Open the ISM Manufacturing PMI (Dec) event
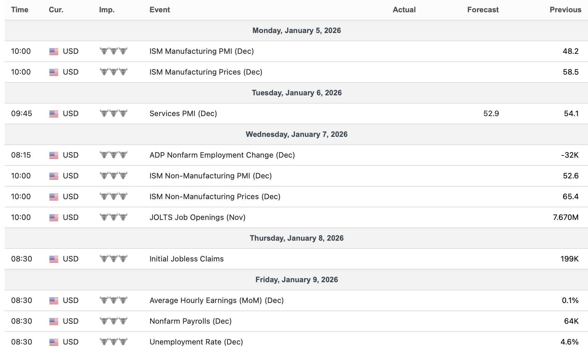This screenshot has height=364, width=588. (x=201, y=51)
